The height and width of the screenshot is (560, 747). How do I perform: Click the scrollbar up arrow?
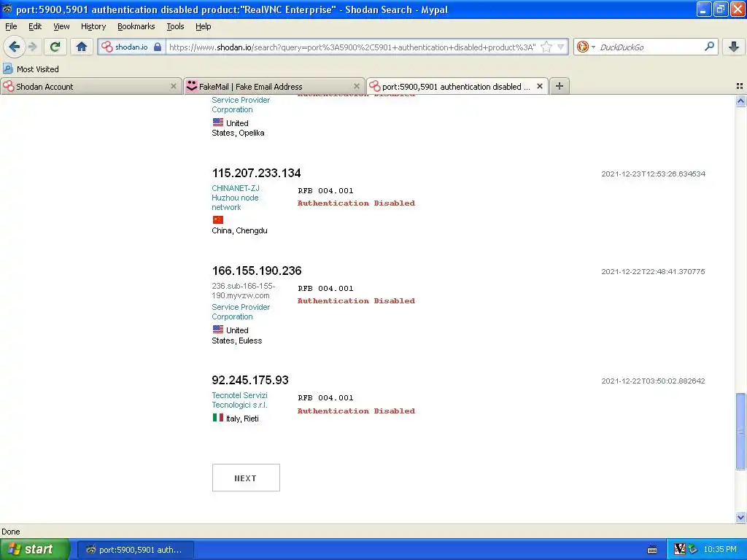[x=740, y=101]
